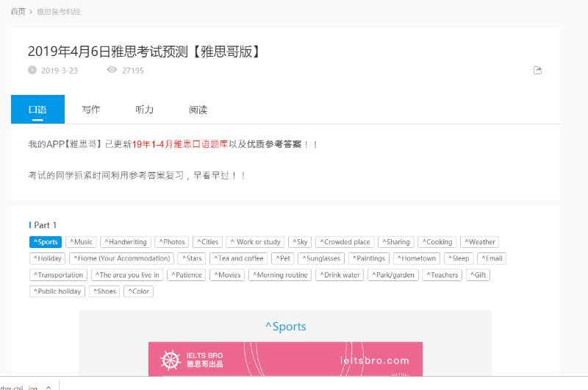Viewport: 588px width, 390px height.
Task: Click the publish date 2019-3-23
Action: (x=60, y=71)
